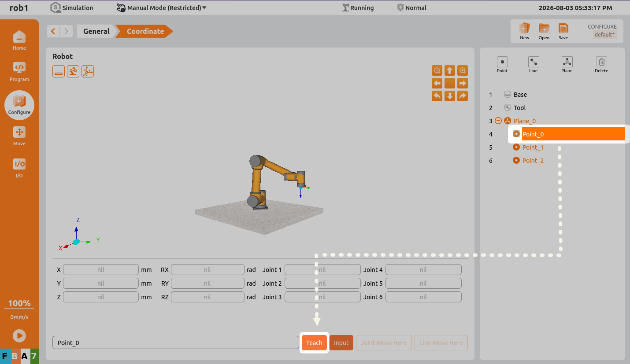Screen dimensions: 630x364
Task: Focus the Joint 4 value field
Action: [423, 270]
